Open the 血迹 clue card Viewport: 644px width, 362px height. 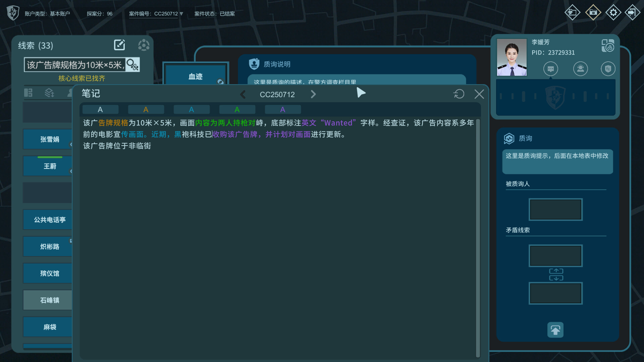coord(196,76)
